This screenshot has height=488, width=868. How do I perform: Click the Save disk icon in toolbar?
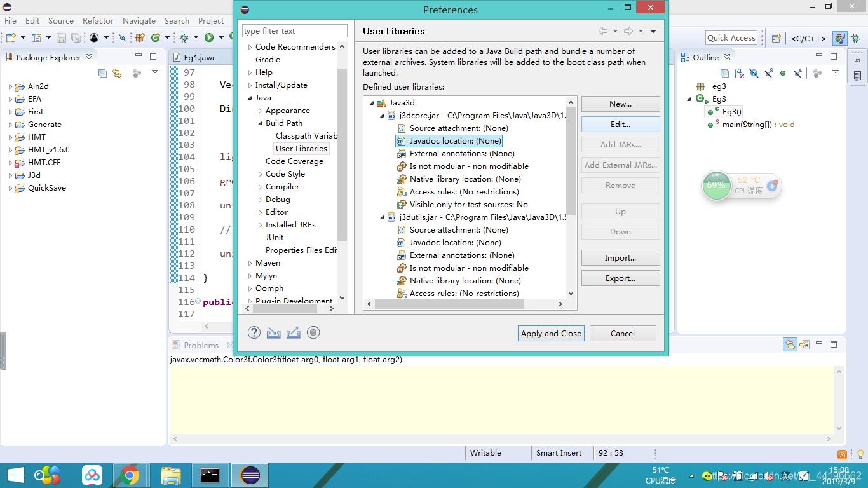62,37
